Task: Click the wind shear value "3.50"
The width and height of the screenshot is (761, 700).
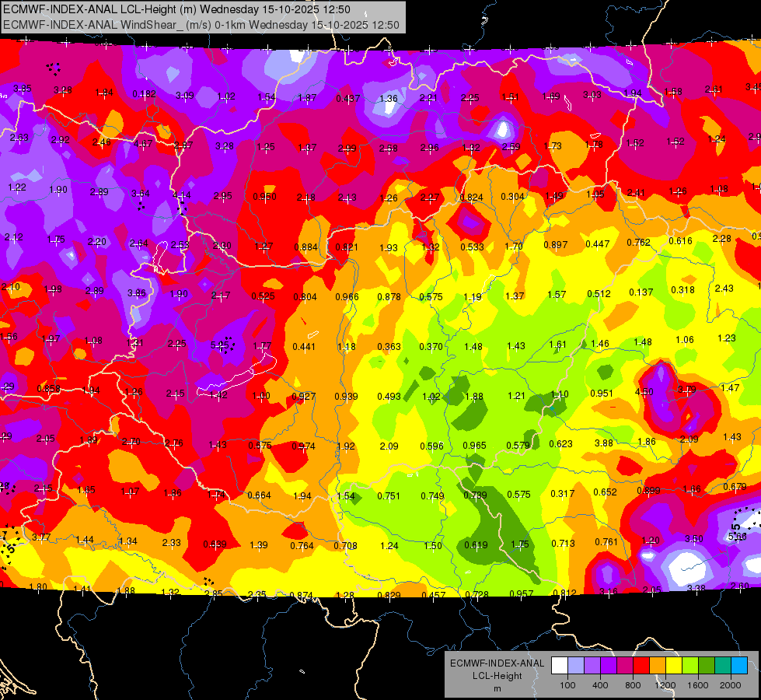Action: point(694,538)
